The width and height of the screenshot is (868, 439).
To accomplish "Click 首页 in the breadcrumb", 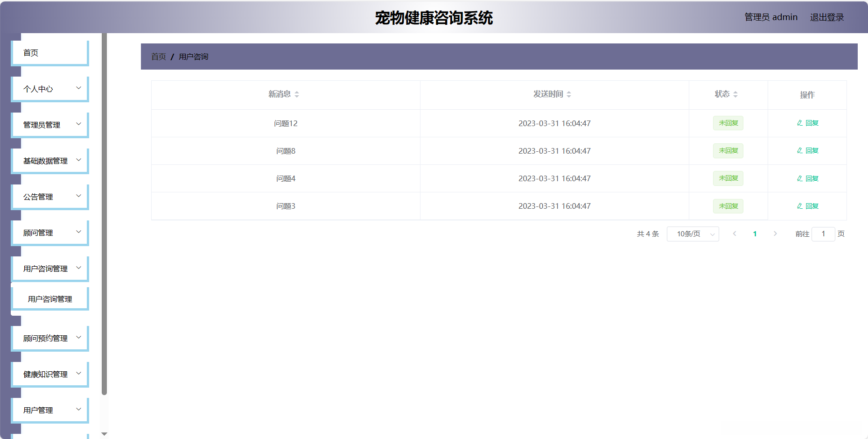I will (158, 56).
